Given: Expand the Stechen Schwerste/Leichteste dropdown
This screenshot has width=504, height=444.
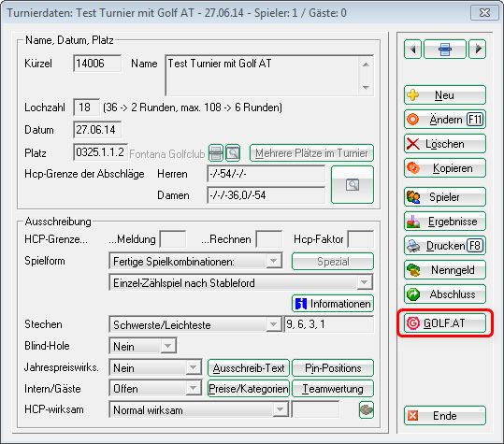Looking at the screenshot, I should 274,324.
